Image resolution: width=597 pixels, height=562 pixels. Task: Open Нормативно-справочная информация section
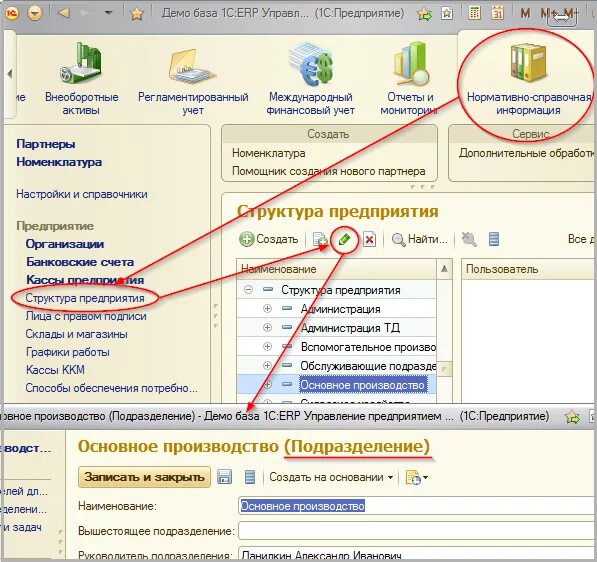point(528,79)
